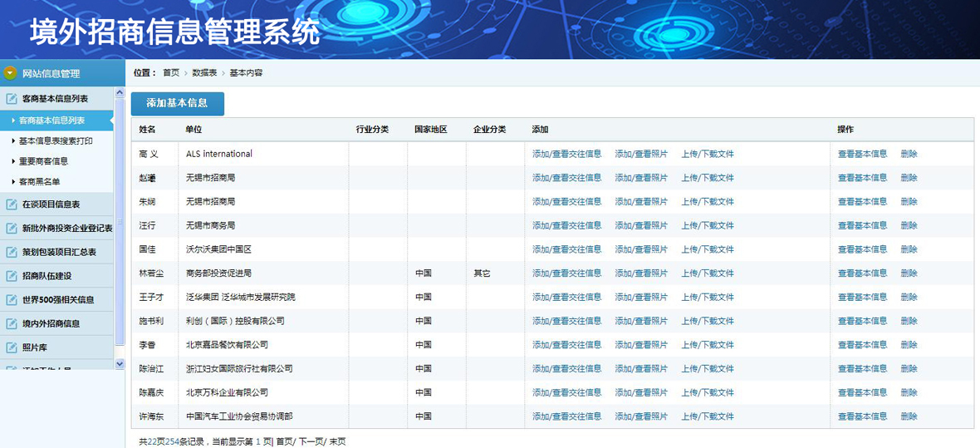Delete the 王子才 row
This screenshot has width=980, height=448.
pyautogui.click(x=909, y=298)
